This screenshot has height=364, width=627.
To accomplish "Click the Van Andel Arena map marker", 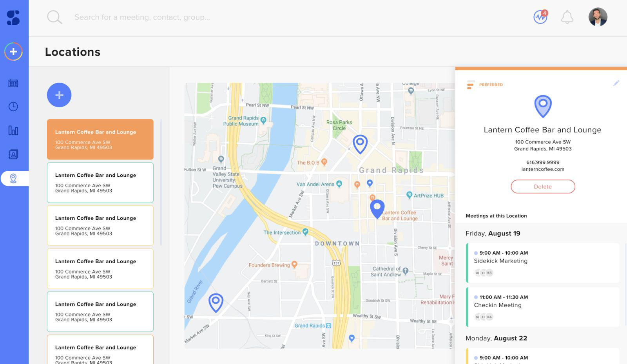I will tap(339, 184).
